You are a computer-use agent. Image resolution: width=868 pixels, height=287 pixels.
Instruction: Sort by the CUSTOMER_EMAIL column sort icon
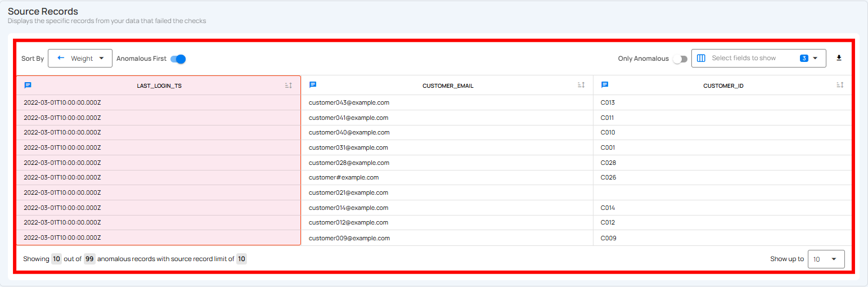click(x=581, y=86)
